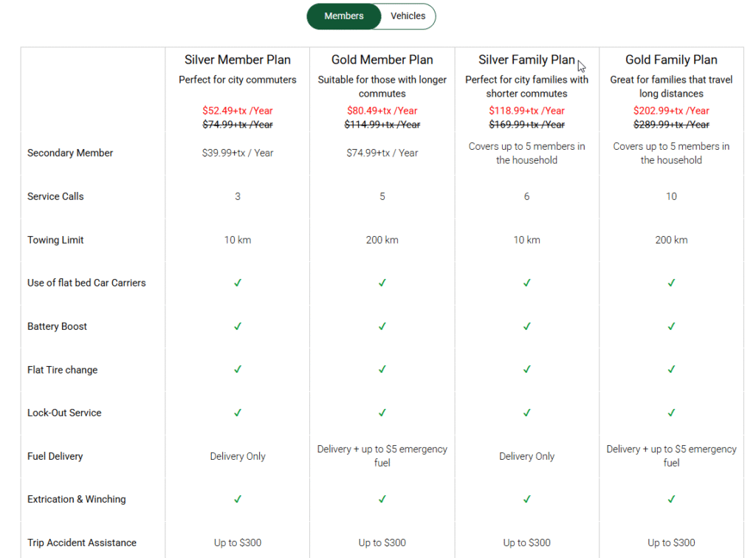
Task: Click Delivery Only under Silver Member Plan
Action: [238, 456]
